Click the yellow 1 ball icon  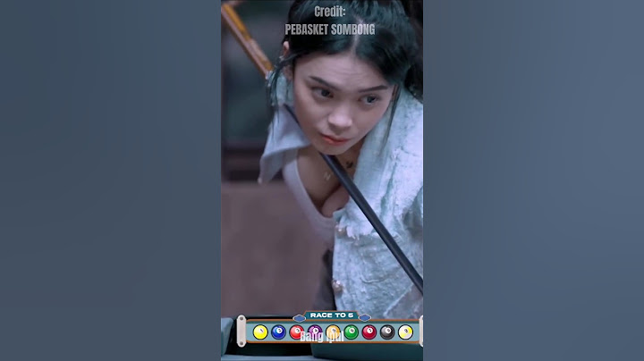pos(260,332)
